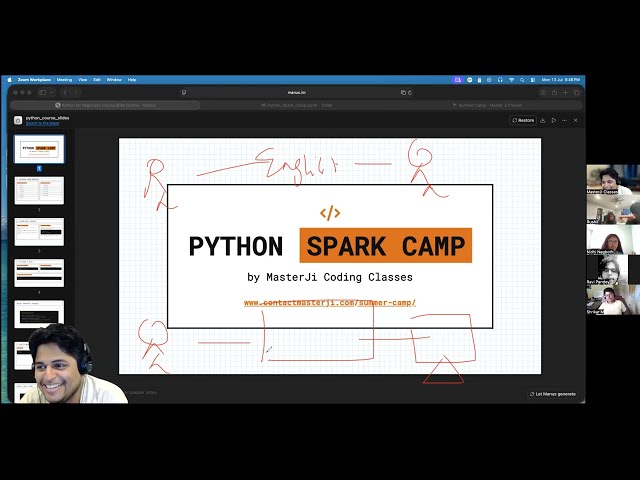Go forward in the browser

75,93
